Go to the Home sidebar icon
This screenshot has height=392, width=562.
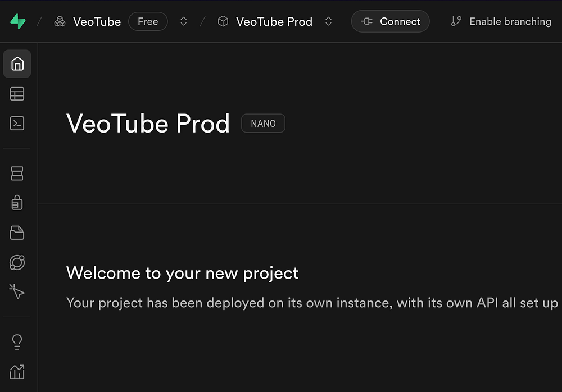pos(17,64)
